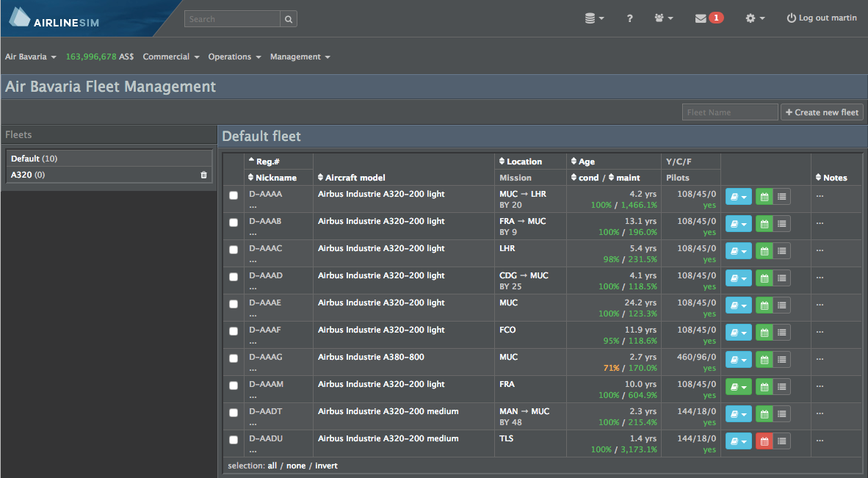Delete the A320 fleet using its trash icon
The image size is (868, 478).
(x=203, y=175)
